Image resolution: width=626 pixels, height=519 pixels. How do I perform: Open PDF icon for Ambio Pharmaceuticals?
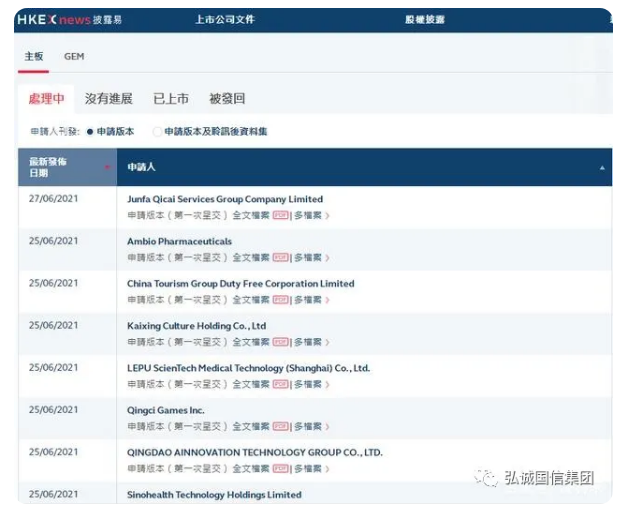(x=281, y=258)
